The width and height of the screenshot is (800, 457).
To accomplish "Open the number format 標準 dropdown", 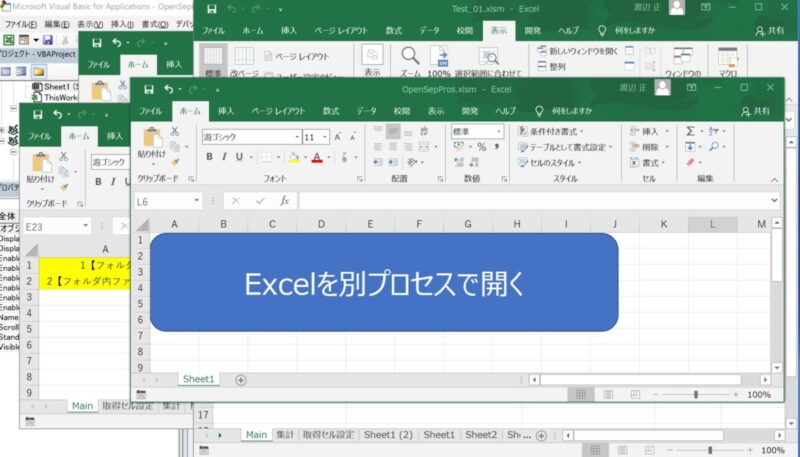I will (498, 132).
